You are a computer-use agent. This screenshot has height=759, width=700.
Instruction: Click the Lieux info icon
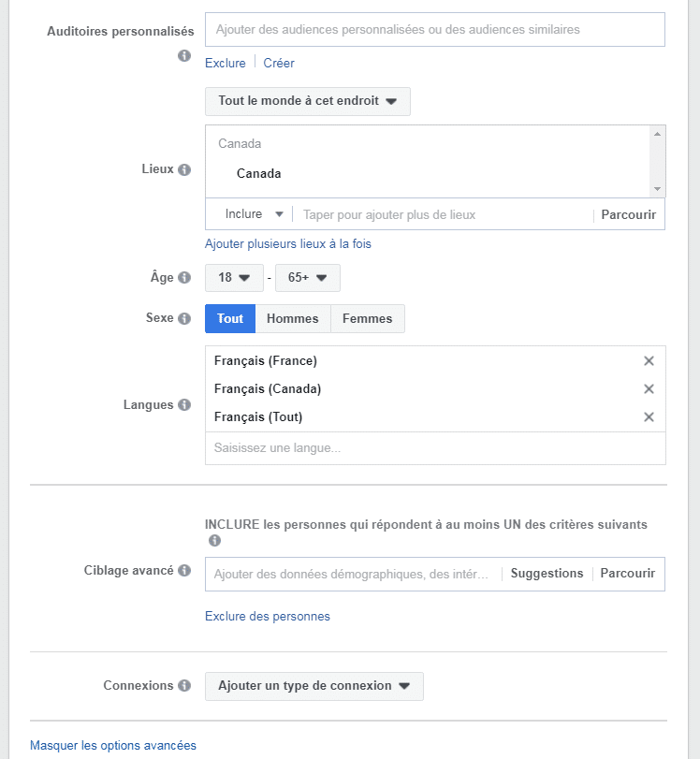(184, 169)
